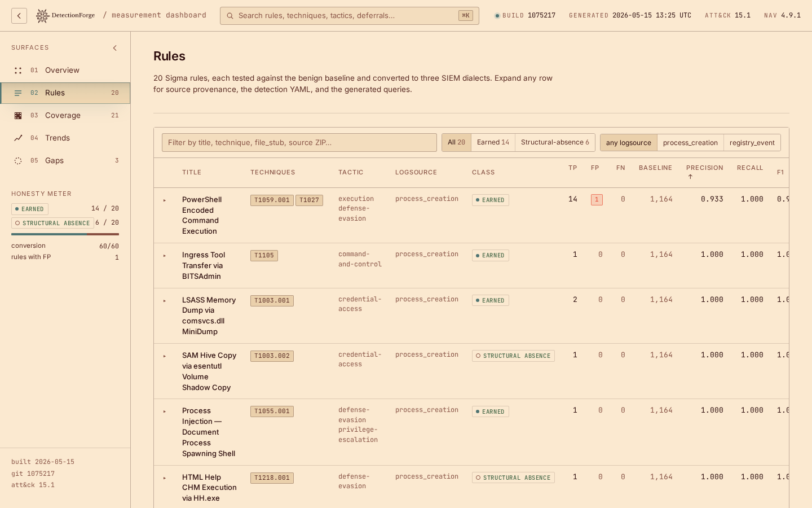Select the Structural-absence 6 filter
Image resolution: width=812 pixels, height=508 pixels.
click(555, 142)
